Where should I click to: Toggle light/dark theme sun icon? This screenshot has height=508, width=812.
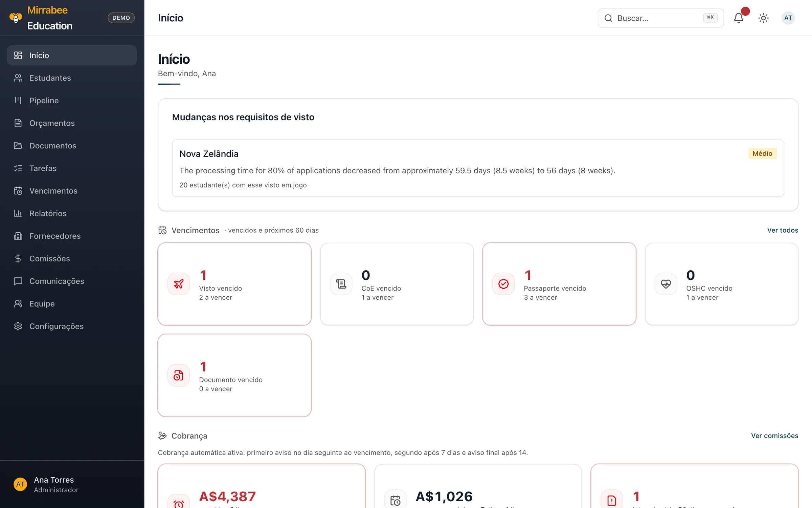click(763, 18)
